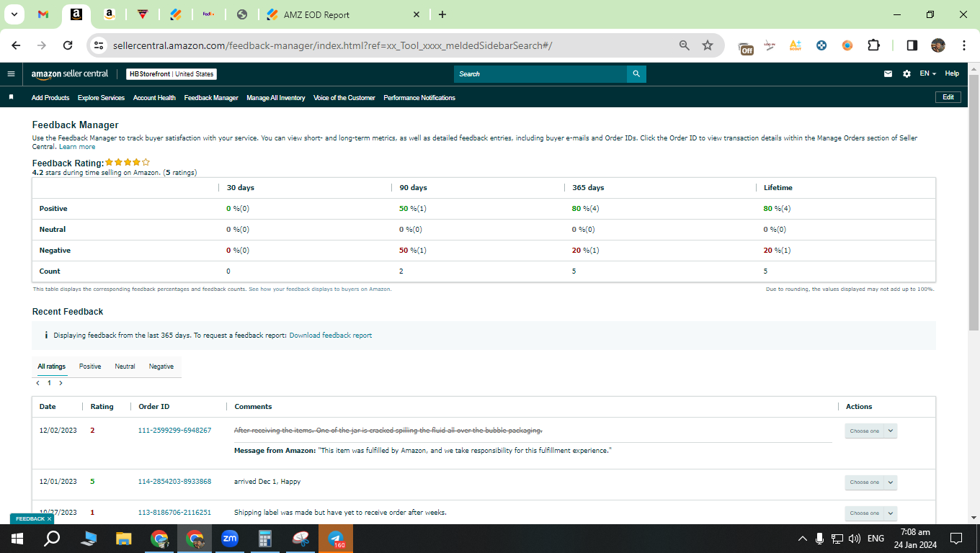Switch to the FedEx browser tab
980x553 pixels.
[208, 14]
